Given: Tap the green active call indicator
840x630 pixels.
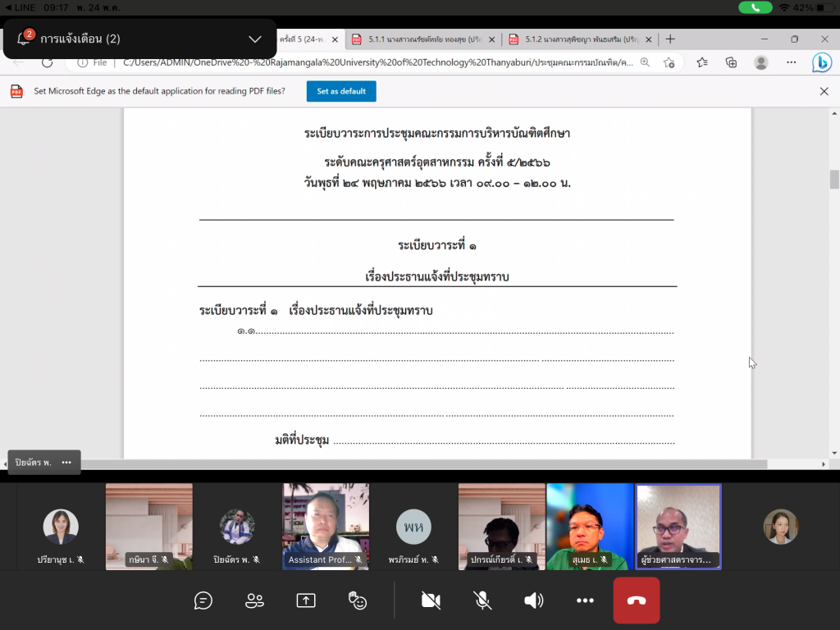Looking at the screenshot, I should click(x=756, y=7).
